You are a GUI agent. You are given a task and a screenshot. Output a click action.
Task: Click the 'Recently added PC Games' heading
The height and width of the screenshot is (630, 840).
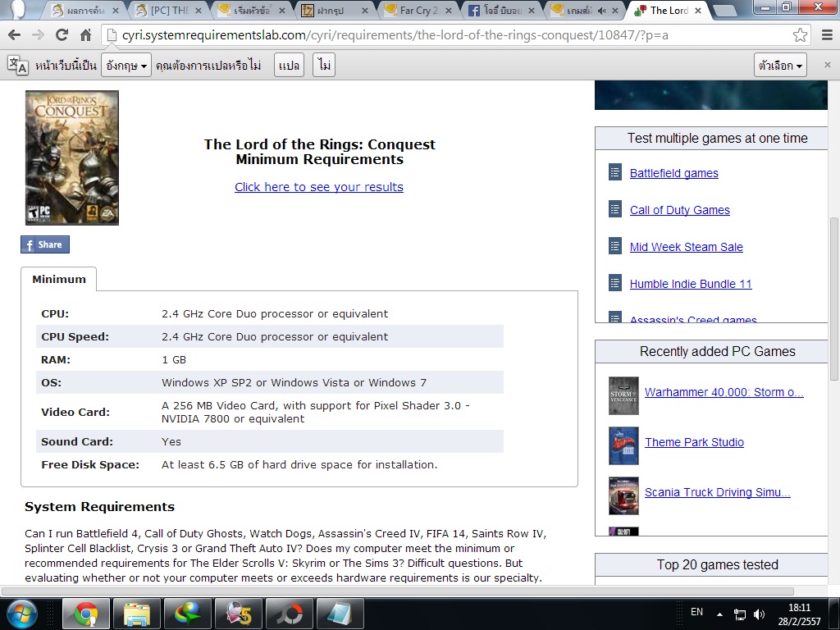tap(717, 351)
